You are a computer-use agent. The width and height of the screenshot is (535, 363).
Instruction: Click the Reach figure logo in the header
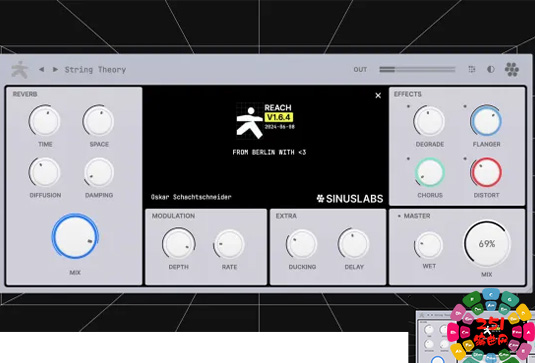[20, 70]
